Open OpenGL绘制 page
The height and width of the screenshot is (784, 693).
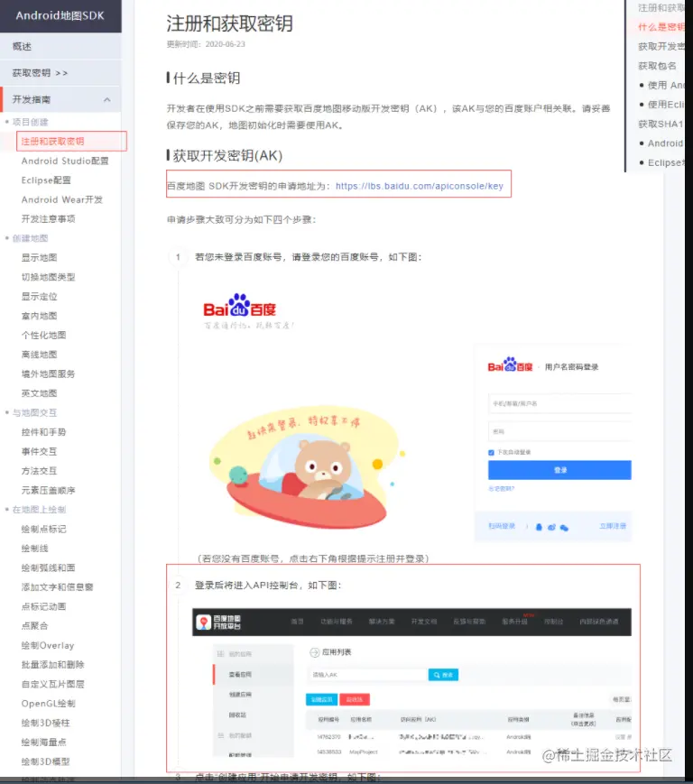[48, 704]
